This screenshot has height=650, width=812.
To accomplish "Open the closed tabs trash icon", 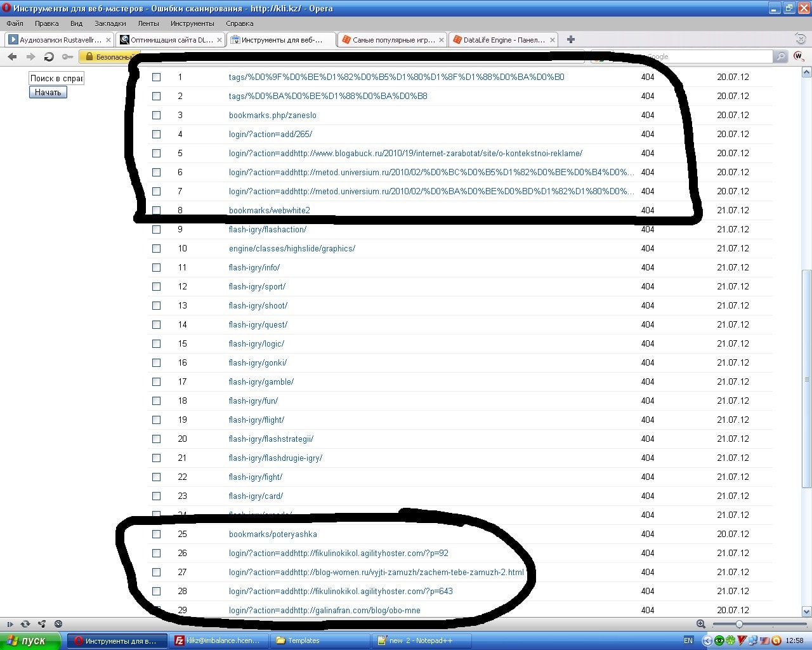I will (x=801, y=39).
